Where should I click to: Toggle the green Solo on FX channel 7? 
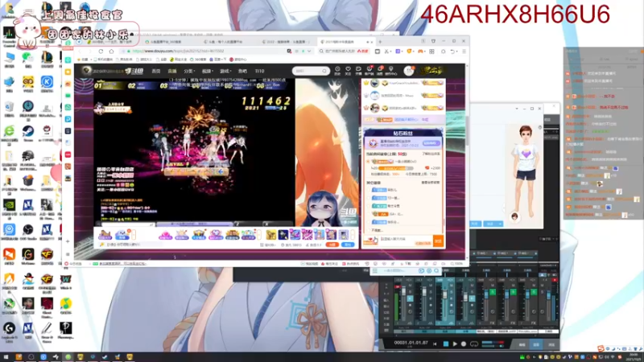[x=534, y=292]
